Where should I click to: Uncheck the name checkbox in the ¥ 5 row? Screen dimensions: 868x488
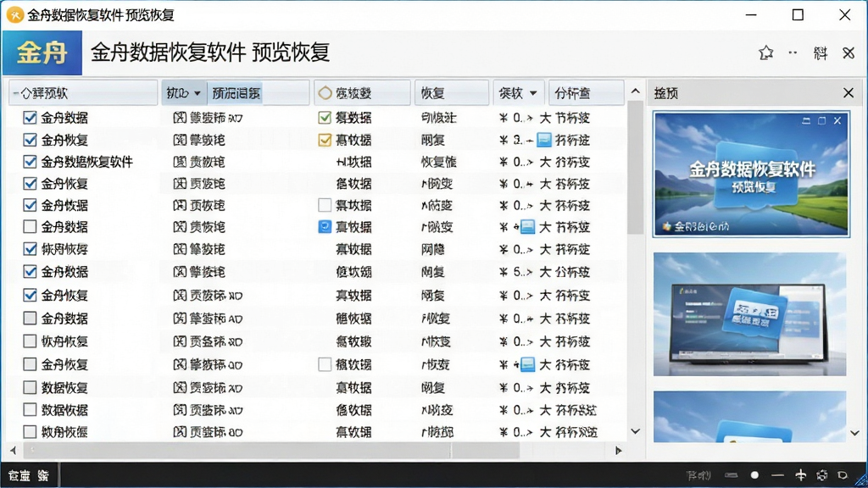tap(30, 272)
